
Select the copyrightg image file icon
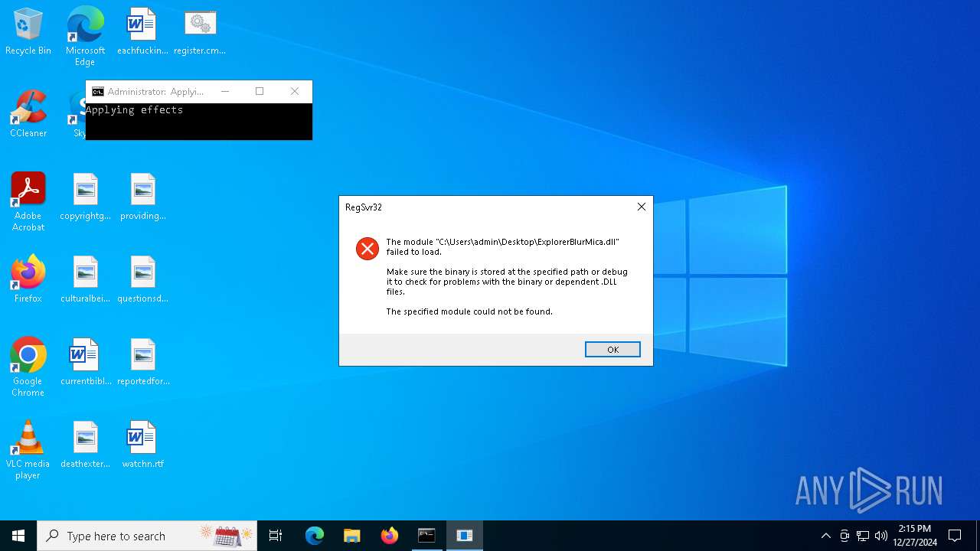(85, 197)
